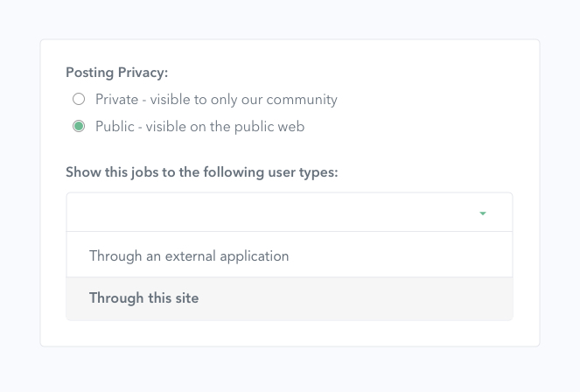Click the green dropdown arrow icon
The image size is (580, 392).
click(482, 213)
